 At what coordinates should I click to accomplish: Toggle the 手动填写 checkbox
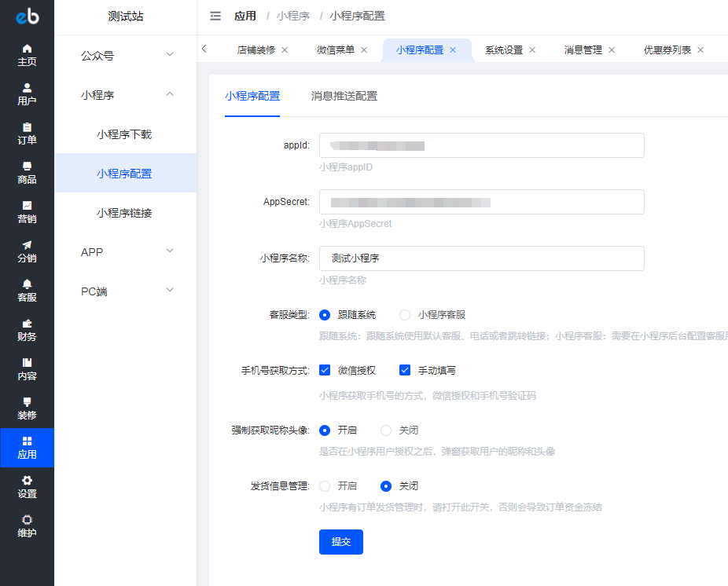click(x=405, y=370)
